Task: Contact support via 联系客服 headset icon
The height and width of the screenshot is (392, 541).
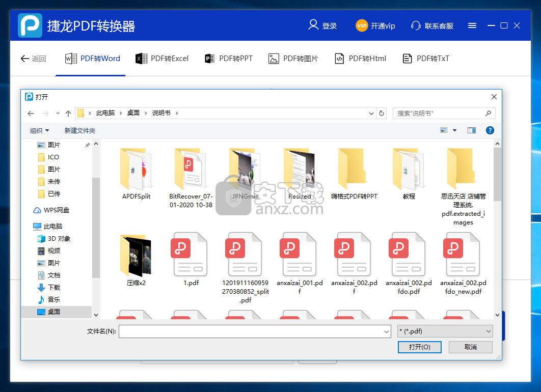Action: click(x=416, y=25)
